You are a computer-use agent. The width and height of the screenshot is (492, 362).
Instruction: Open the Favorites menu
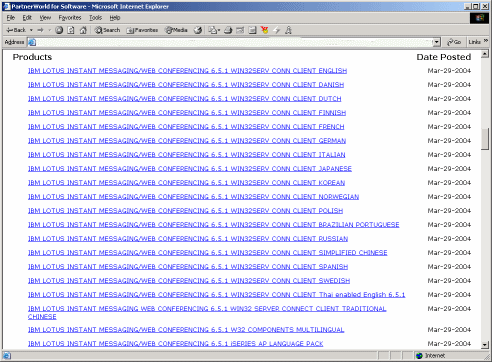pos(70,18)
